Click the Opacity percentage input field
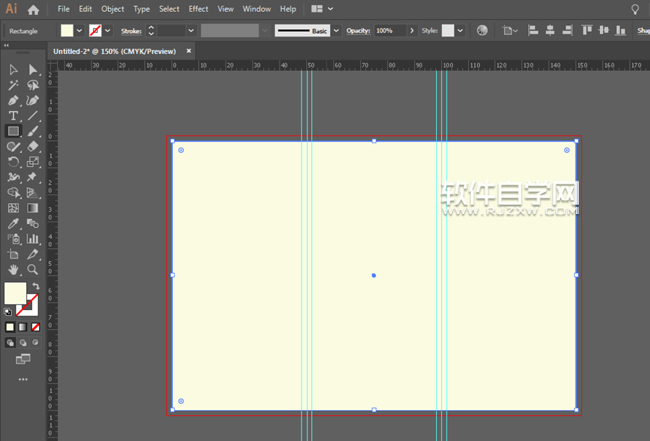 click(390, 31)
